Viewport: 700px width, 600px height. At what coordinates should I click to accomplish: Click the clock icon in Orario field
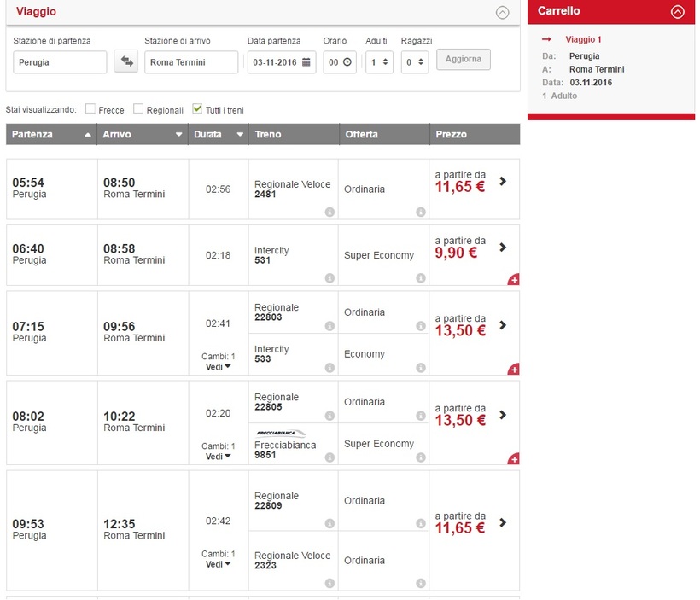coord(347,62)
